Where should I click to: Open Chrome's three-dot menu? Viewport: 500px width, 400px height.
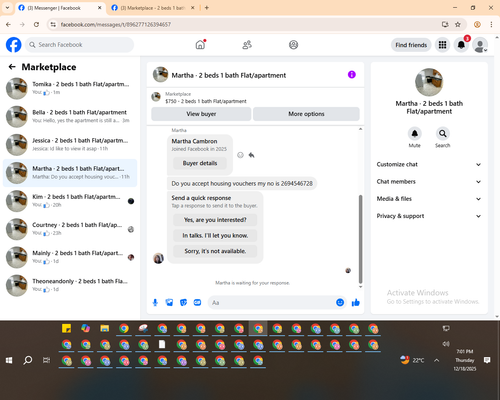pyautogui.click(x=491, y=24)
